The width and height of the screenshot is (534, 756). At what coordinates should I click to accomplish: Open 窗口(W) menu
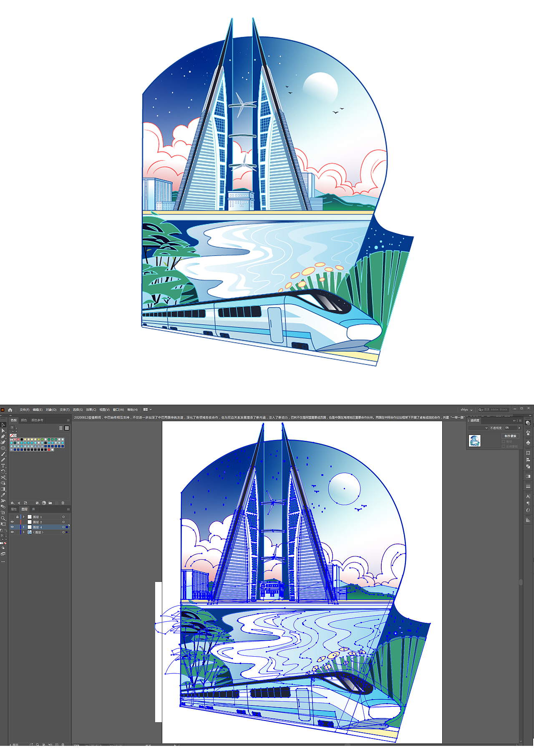118,410
